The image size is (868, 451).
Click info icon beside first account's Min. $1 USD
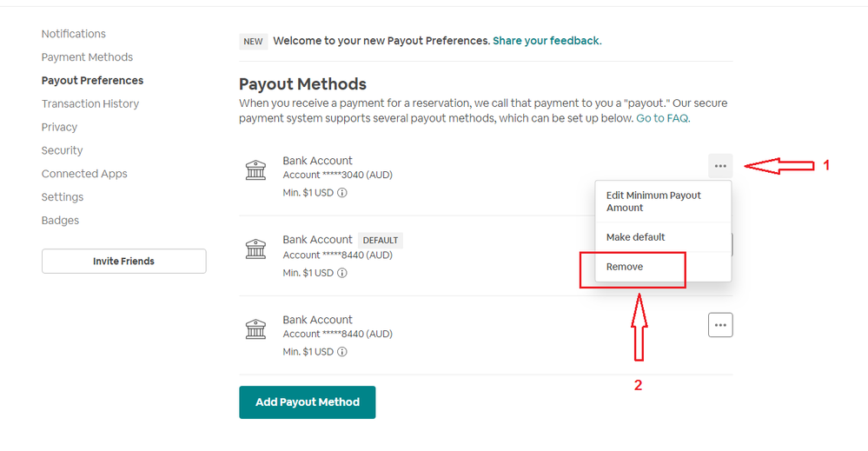342,193
